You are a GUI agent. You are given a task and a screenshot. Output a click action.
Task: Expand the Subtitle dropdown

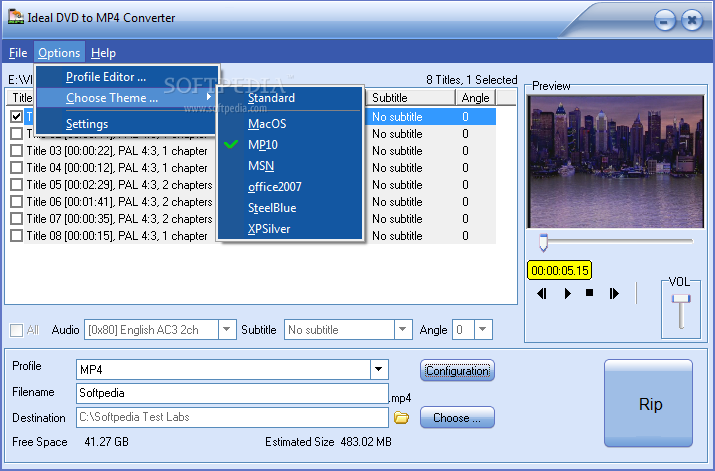click(403, 330)
